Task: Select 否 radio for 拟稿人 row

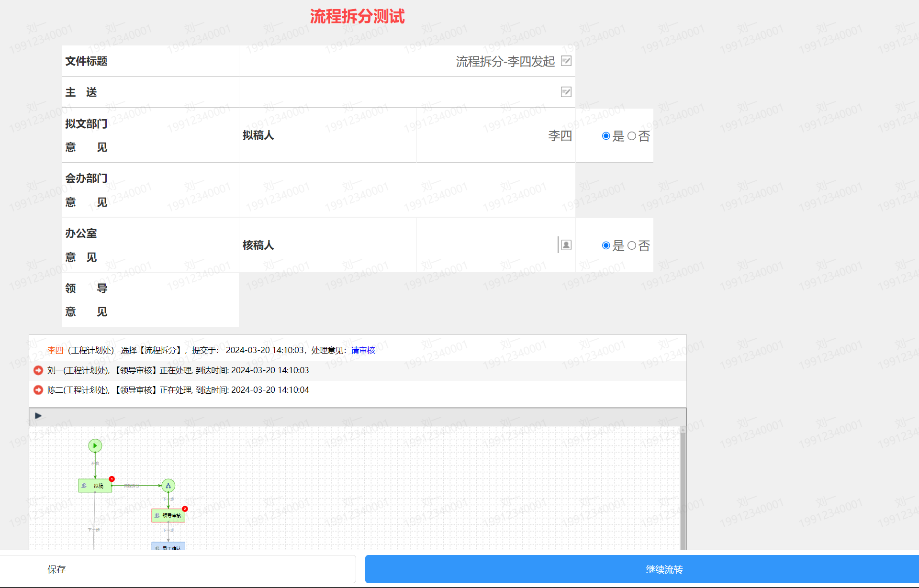Action: (631, 136)
